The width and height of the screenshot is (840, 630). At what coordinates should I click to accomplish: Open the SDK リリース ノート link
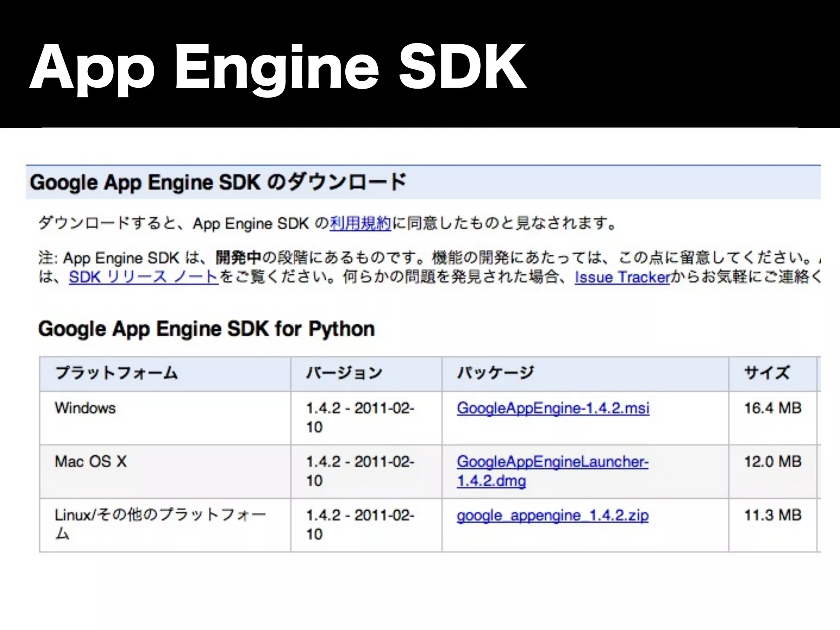point(143,277)
